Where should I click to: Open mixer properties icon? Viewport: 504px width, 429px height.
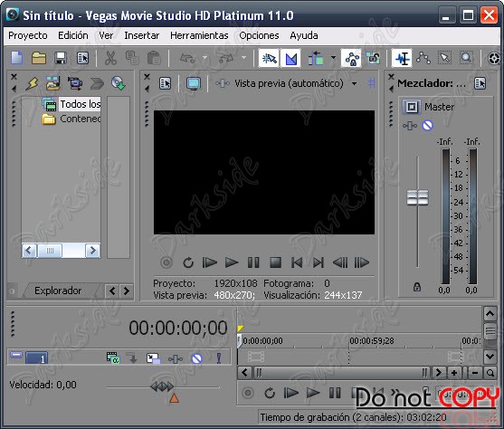[x=480, y=83]
